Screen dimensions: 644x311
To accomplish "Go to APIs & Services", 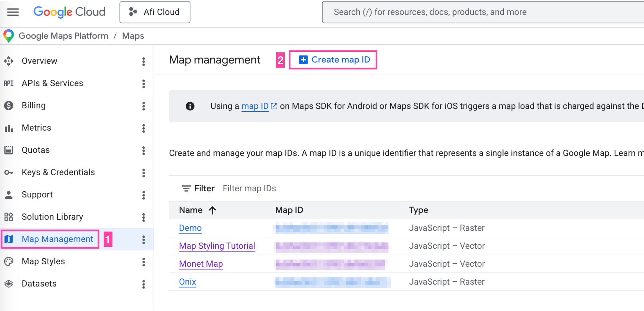I will point(52,83).
